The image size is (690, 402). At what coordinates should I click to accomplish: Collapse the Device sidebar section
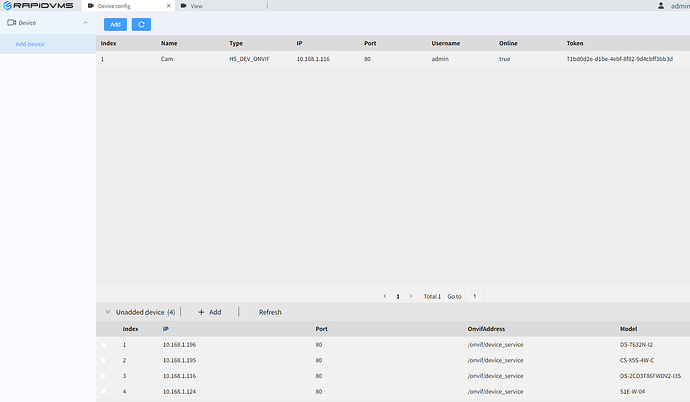(x=85, y=22)
